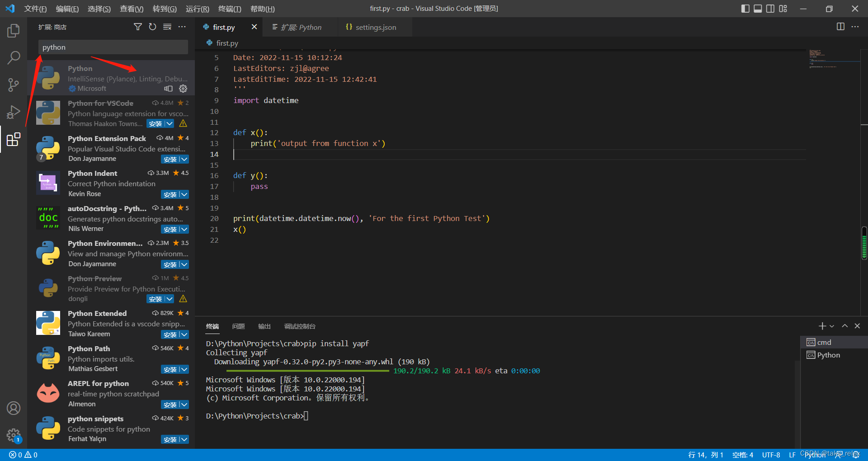
Task: Focus the extension search box with python
Action: coord(113,47)
